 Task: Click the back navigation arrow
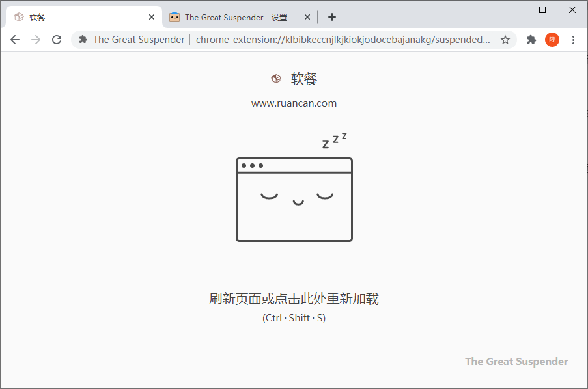[15, 40]
